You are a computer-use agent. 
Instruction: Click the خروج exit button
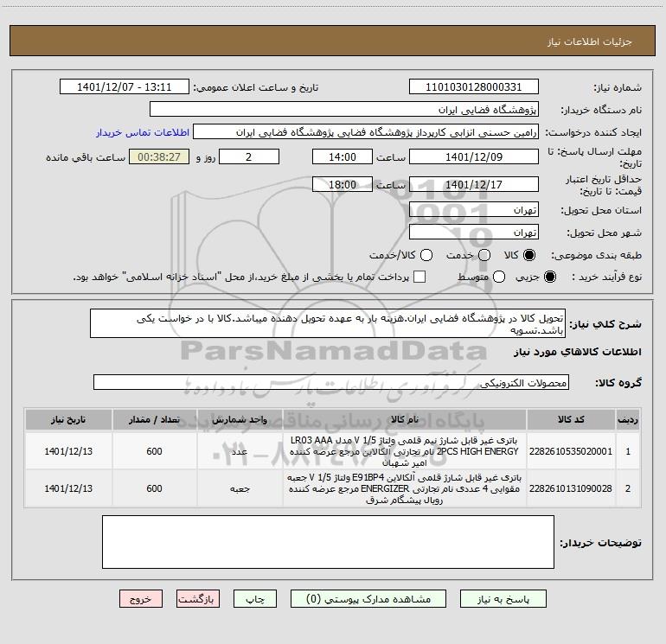coord(141,599)
